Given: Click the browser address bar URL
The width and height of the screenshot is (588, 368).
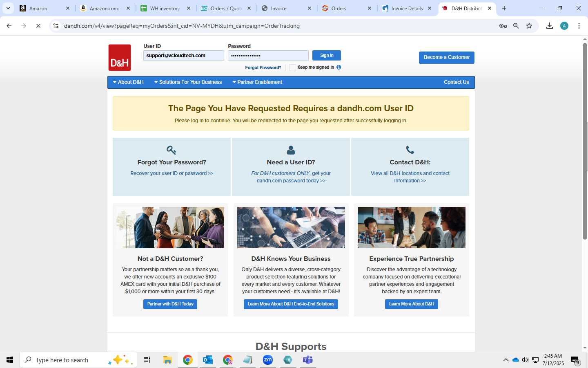Looking at the screenshot, I should pos(182,26).
